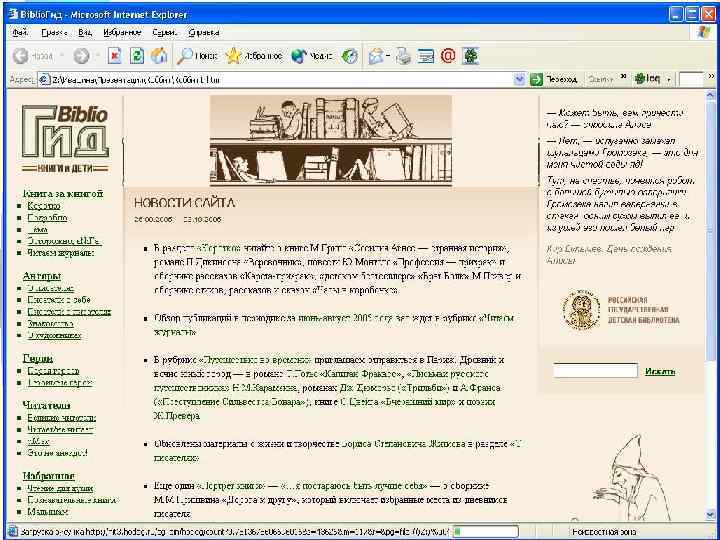This screenshot has height=540, width=720.
Task: Click the Российская государственная детская библиотека logo
Action: coord(620,310)
